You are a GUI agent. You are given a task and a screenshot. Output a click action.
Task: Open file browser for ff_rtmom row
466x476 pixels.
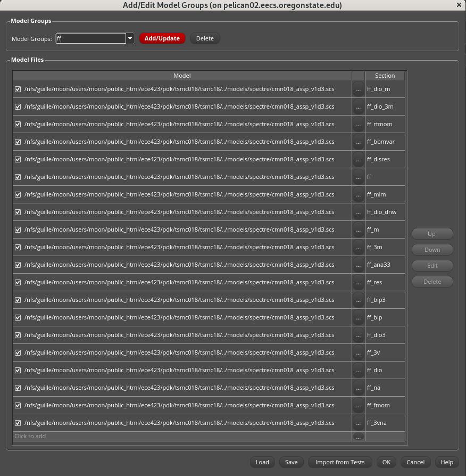pos(358,125)
